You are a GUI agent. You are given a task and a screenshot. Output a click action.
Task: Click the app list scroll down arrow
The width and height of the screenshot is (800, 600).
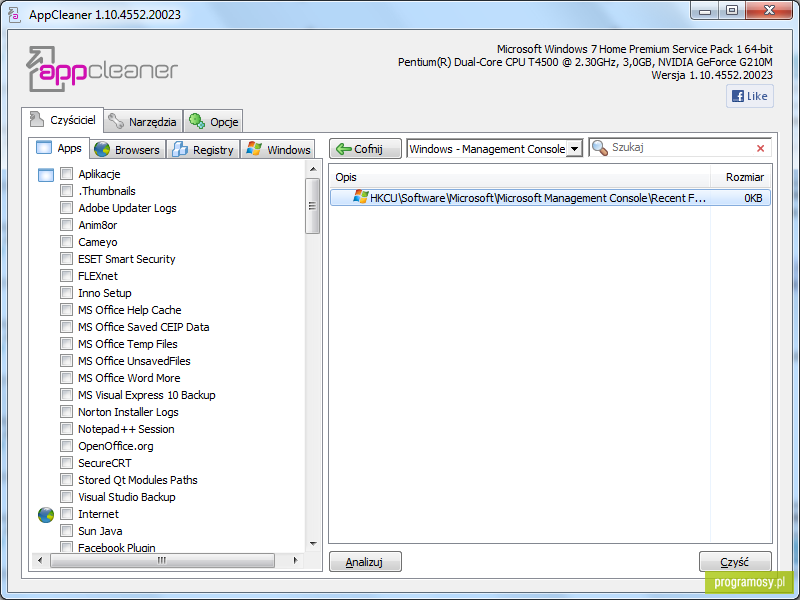pos(313,544)
